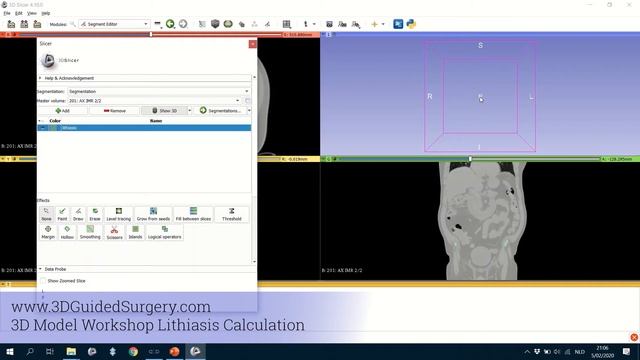Viewport: 640px width, 360px height.
Task: Activate the Level tracing effect
Action: coord(118,214)
